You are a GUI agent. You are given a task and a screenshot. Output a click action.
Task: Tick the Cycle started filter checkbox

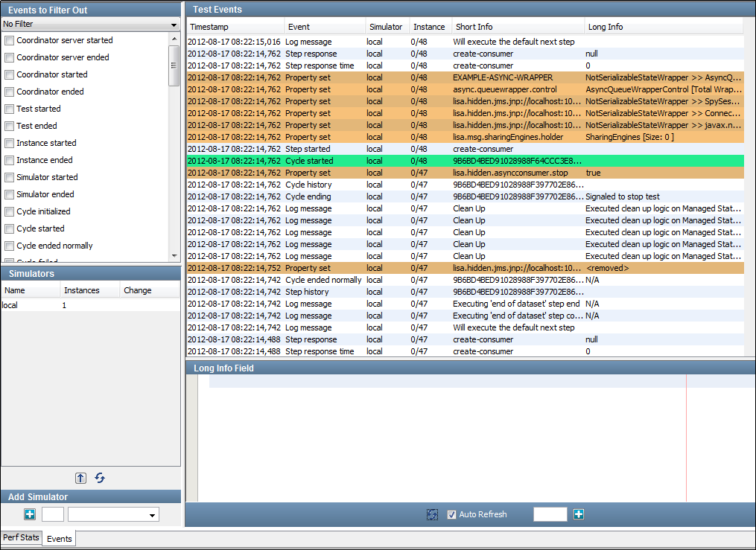click(x=9, y=228)
